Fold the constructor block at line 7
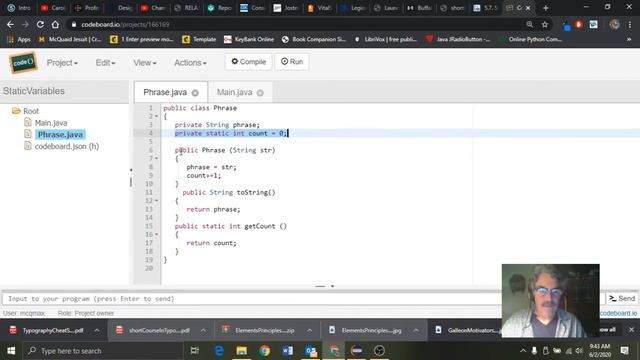Viewport: 640px width, 360px height. pos(156,159)
